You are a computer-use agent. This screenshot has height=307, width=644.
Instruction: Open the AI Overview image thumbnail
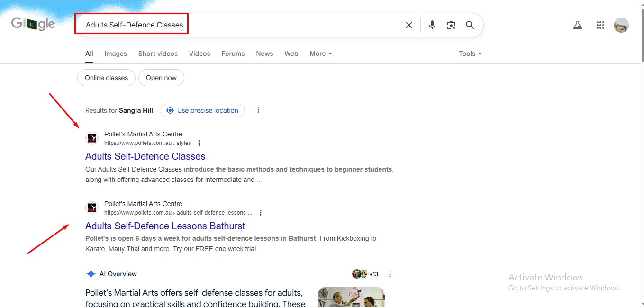tap(351, 297)
